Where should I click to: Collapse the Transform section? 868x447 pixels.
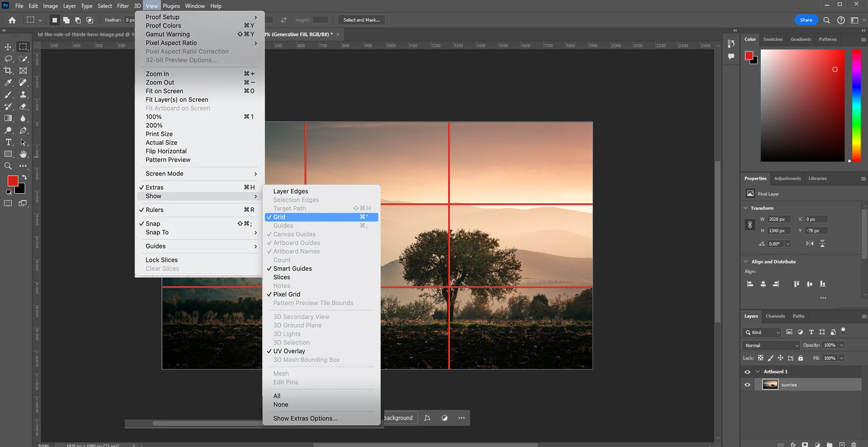(746, 208)
